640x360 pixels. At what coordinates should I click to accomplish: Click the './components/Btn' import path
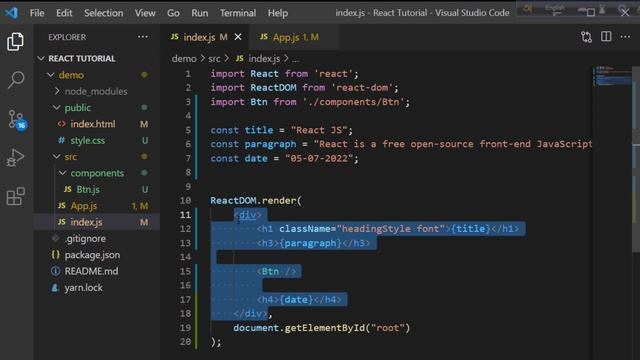353,102
